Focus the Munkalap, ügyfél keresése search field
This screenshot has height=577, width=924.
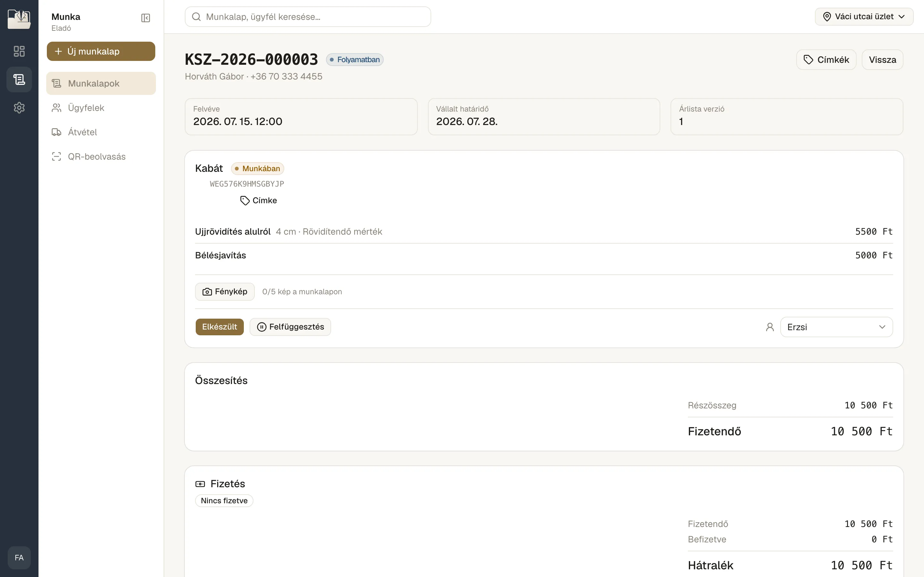[x=308, y=17]
